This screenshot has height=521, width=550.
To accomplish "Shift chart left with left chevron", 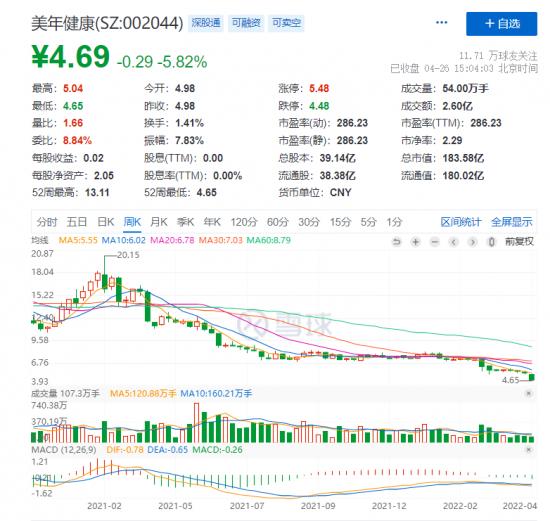I will click(x=454, y=242).
